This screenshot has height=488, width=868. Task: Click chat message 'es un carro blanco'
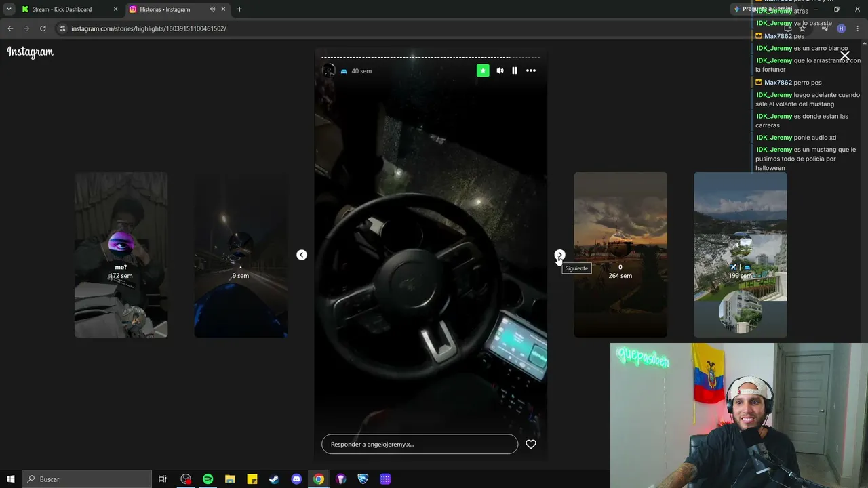coord(821,48)
